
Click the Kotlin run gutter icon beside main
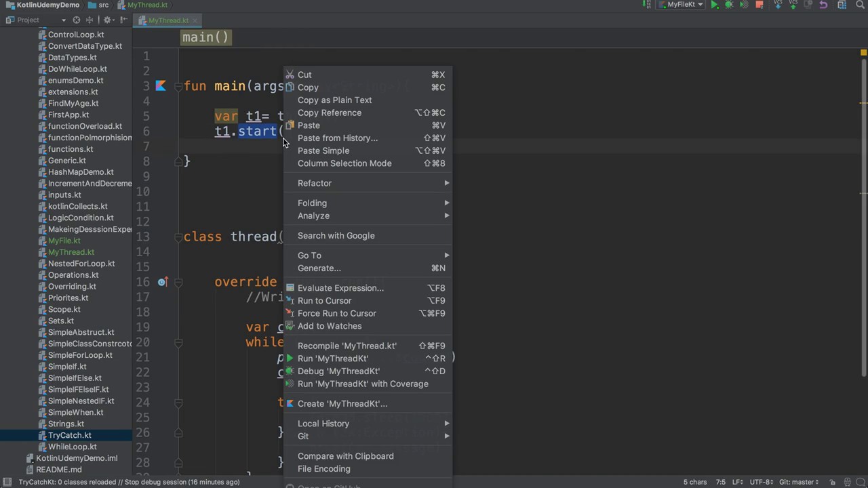(x=161, y=86)
